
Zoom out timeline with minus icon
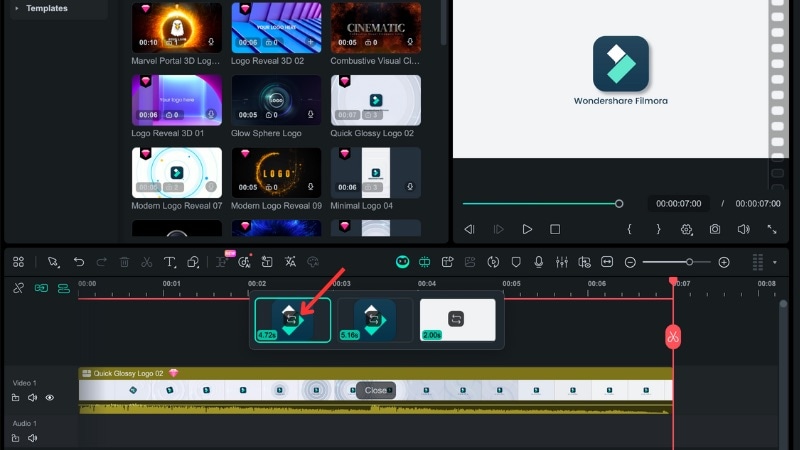[x=630, y=262]
